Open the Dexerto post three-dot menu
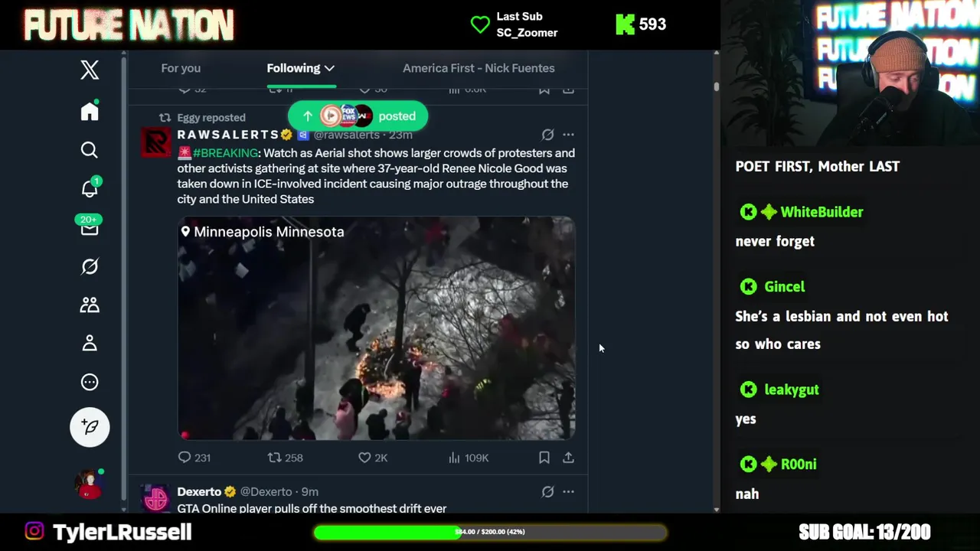The width and height of the screenshot is (980, 551). pos(568,492)
